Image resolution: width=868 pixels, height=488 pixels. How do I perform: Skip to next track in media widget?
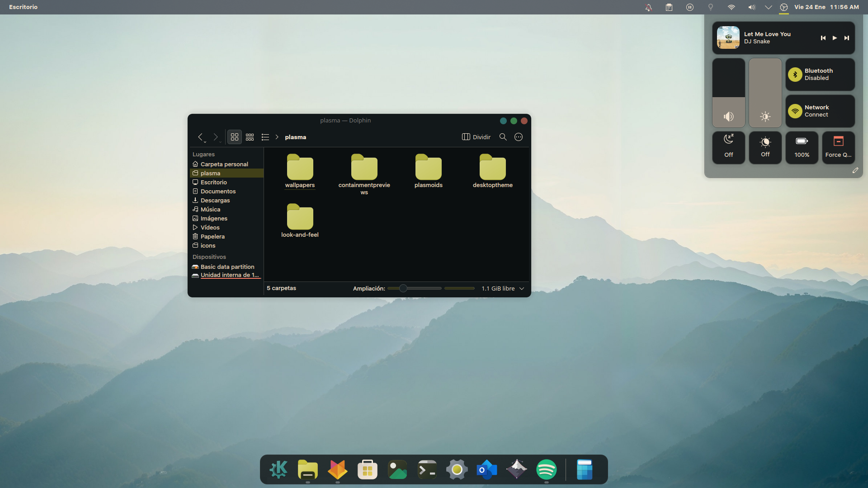(x=847, y=38)
